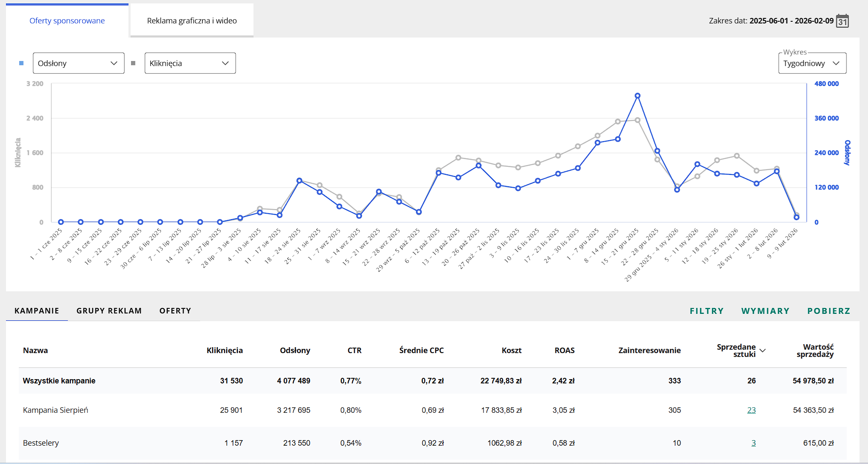Select the Oferty sponsorowane tab

point(67,20)
